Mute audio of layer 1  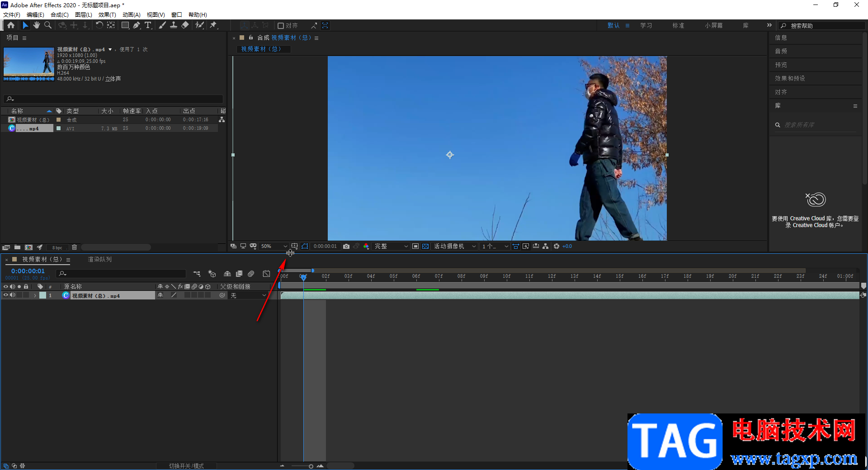click(x=13, y=295)
